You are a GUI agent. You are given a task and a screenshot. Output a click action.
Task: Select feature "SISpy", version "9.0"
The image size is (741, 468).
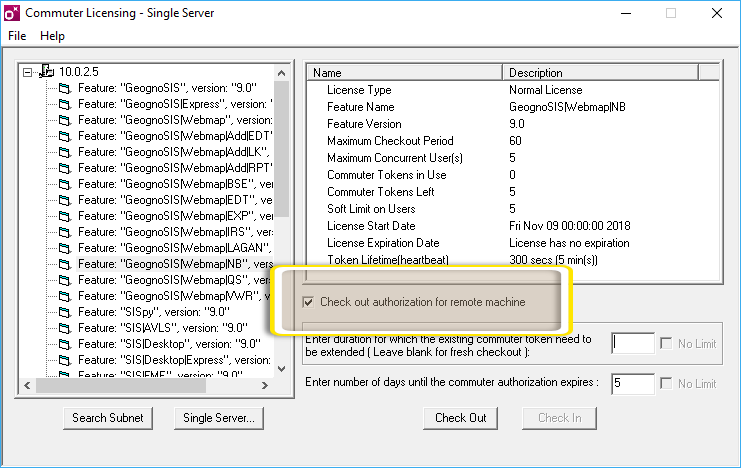154,312
